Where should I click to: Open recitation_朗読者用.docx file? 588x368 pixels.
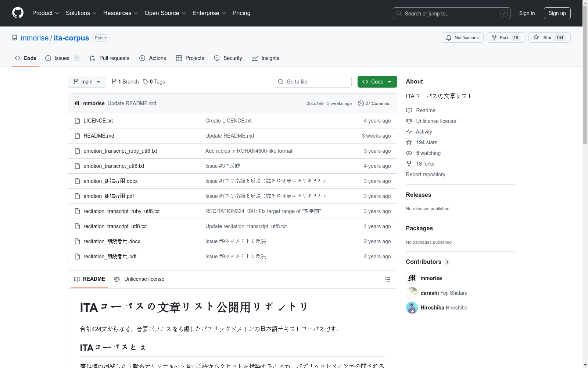pos(112,241)
